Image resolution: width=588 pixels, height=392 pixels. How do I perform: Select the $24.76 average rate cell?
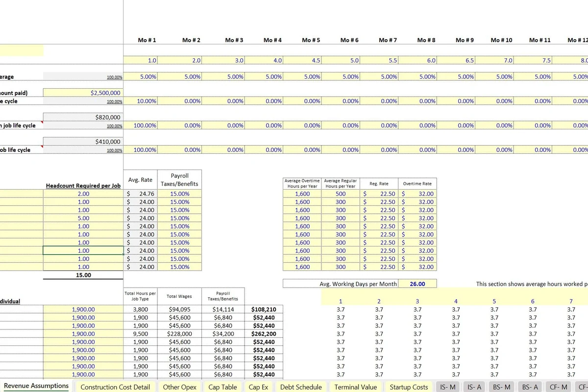(x=141, y=194)
